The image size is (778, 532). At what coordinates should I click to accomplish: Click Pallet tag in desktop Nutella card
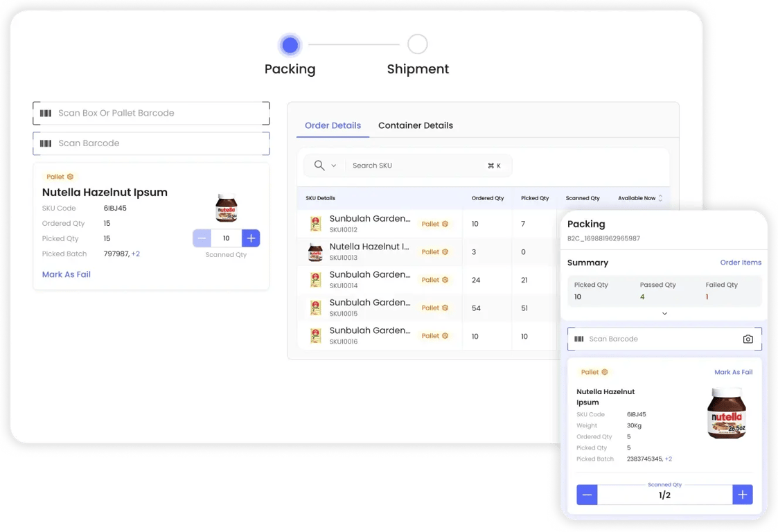[60, 177]
